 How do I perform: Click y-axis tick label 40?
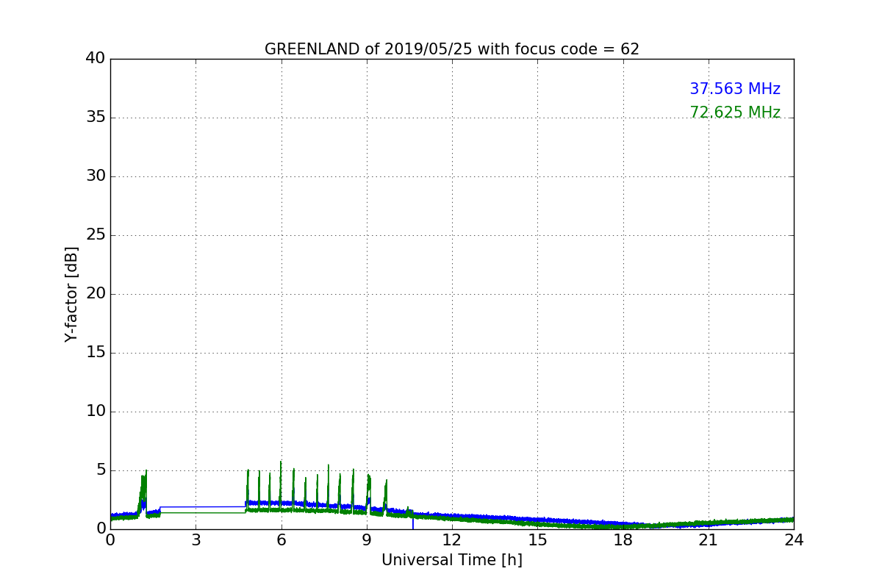95,59
